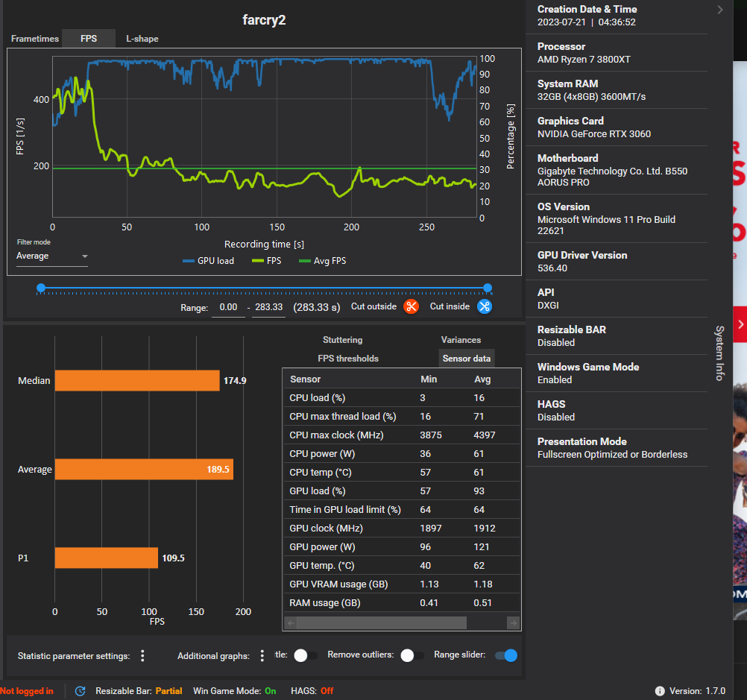Click the Average 189.5 bar

(x=144, y=469)
